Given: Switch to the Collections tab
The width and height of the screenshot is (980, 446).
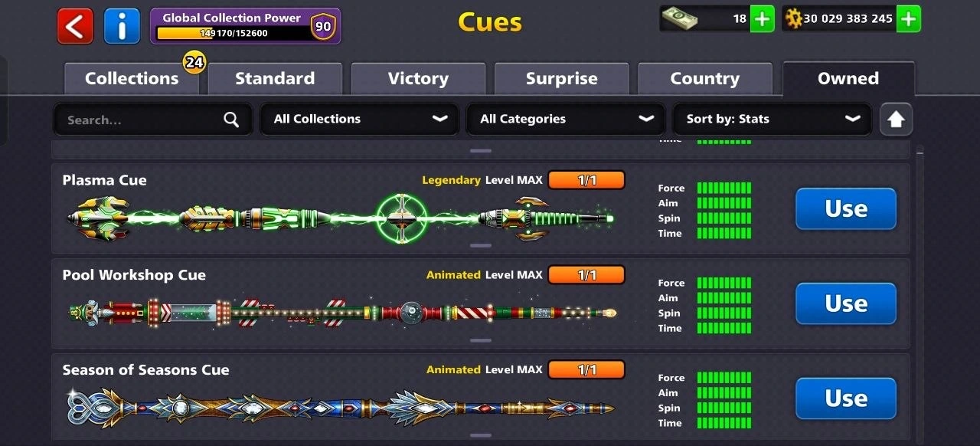Looking at the screenshot, I should [132, 78].
